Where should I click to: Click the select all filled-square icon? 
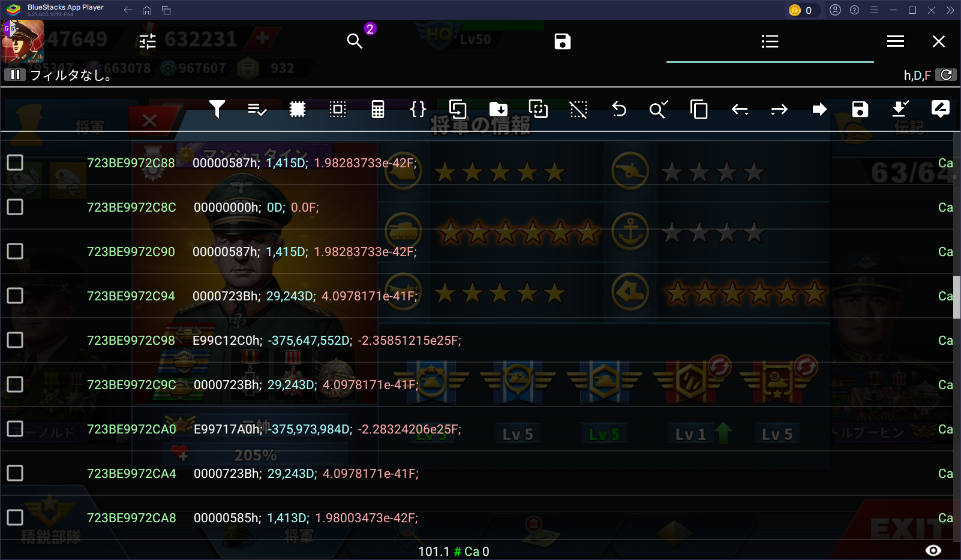point(298,109)
